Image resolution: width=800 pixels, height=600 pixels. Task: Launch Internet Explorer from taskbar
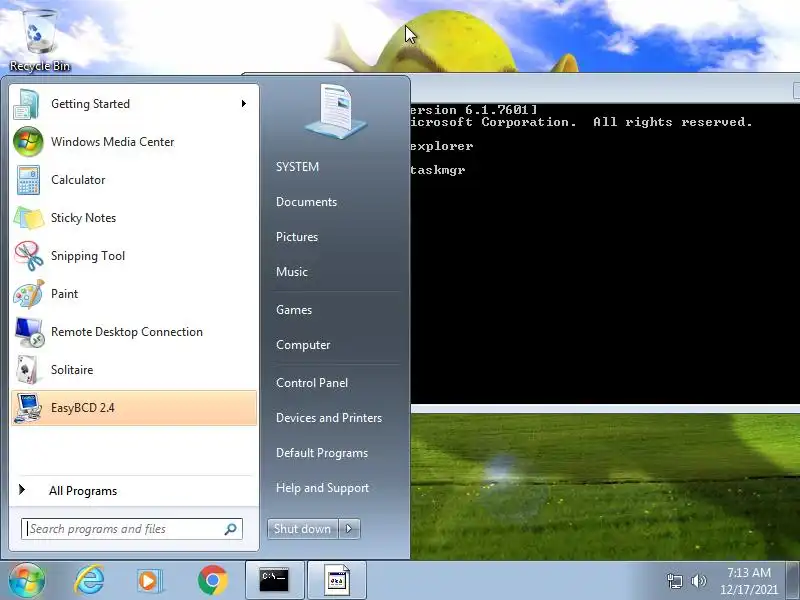point(89,580)
